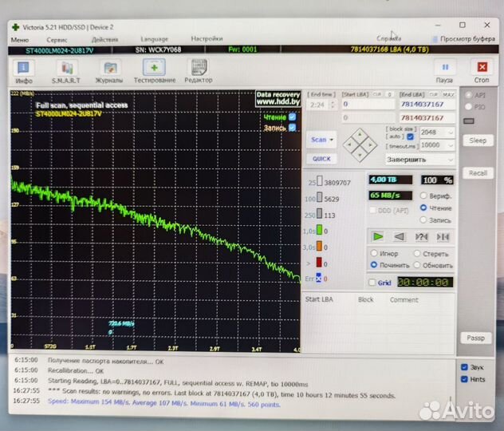
Task: Select the Игнор radio option
Action: pos(374,254)
